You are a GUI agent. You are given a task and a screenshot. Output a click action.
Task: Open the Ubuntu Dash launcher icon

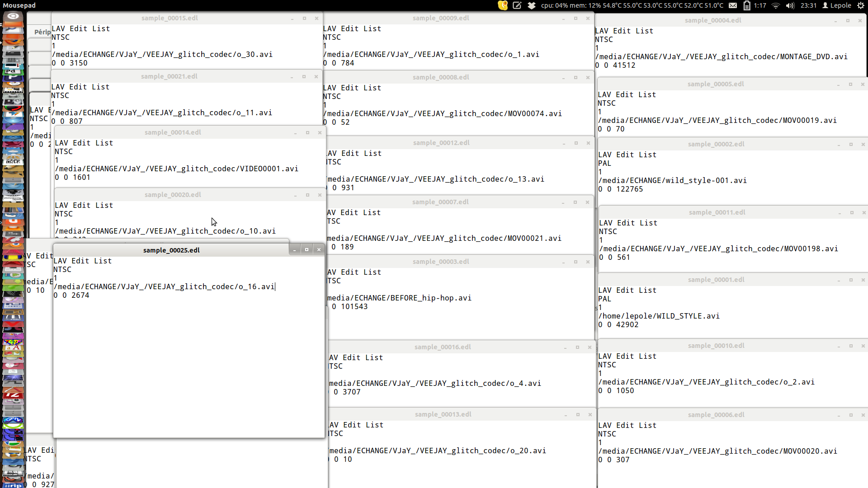[x=13, y=17]
